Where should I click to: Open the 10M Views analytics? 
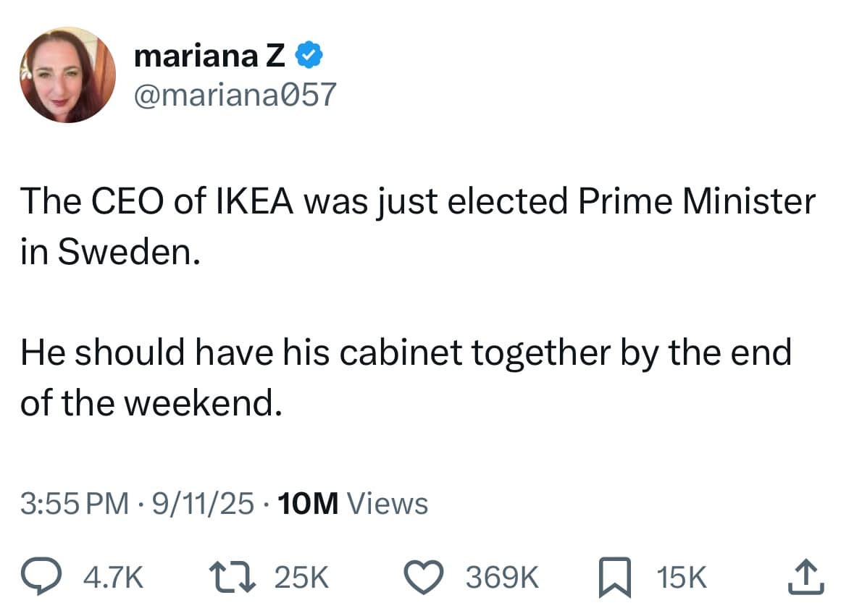point(353,502)
